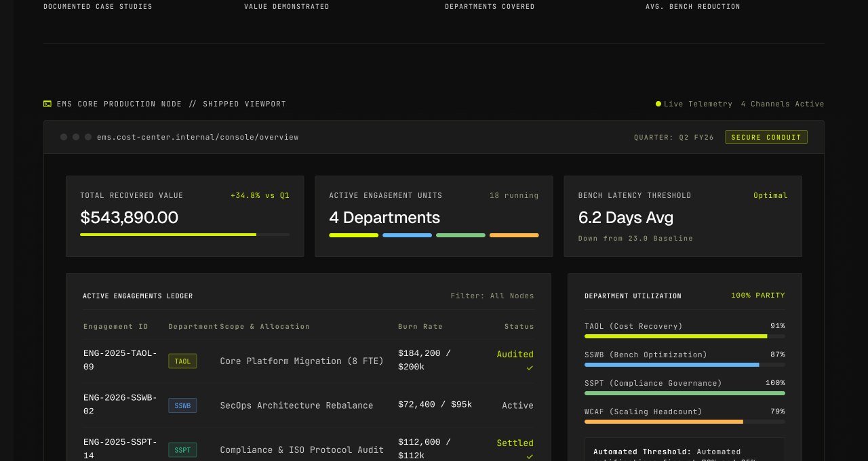Click the Automated Threshold note heading

pyautogui.click(x=642, y=452)
